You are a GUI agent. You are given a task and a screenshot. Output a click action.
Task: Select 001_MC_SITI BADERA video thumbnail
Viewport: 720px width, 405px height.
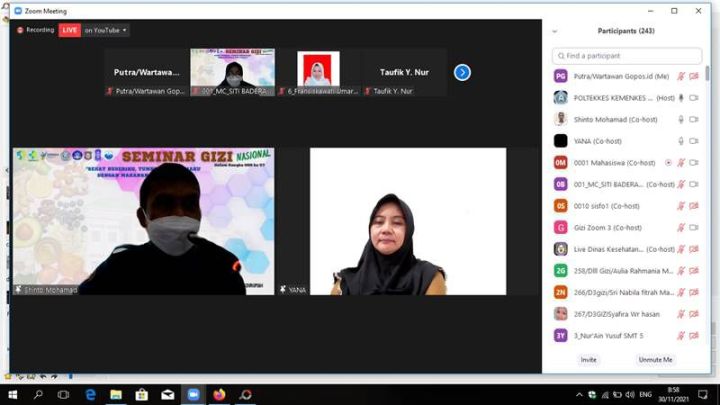click(x=233, y=72)
